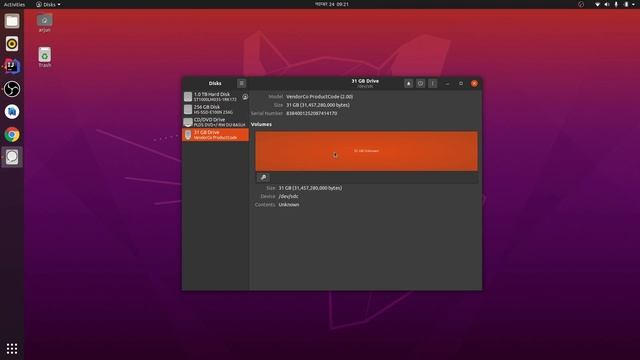
Task: Open the Disks app menu in top bar
Action: click(48, 4)
